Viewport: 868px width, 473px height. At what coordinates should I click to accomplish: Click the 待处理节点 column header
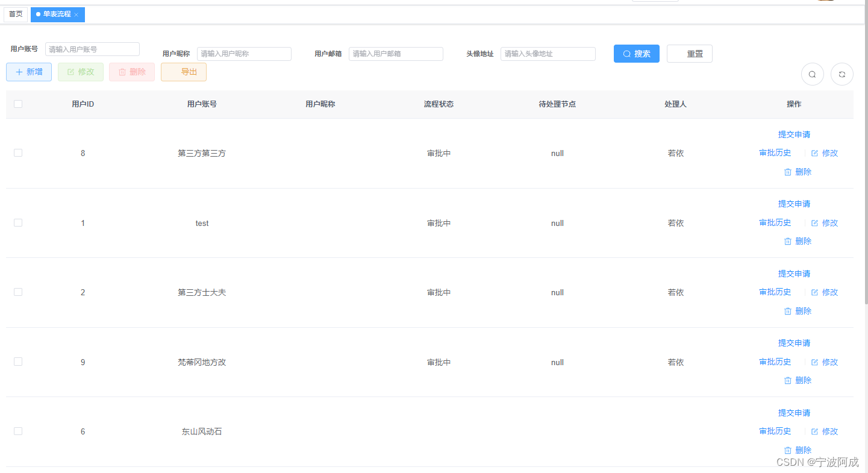coord(557,104)
